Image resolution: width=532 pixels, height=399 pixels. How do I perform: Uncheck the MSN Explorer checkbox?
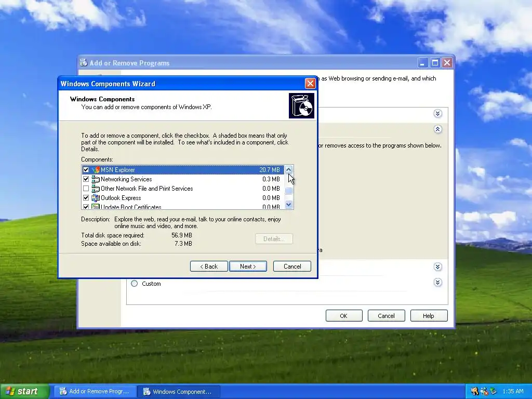[x=86, y=170]
